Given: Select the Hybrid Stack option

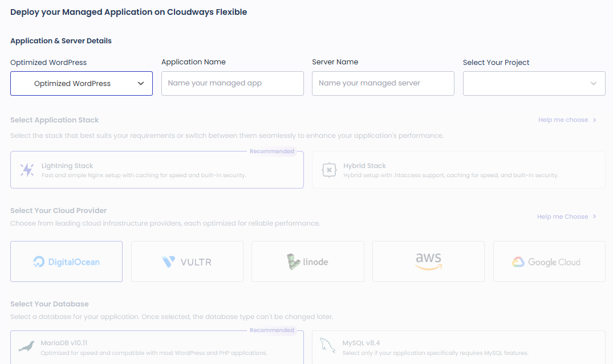Looking at the screenshot, I should (458, 170).
